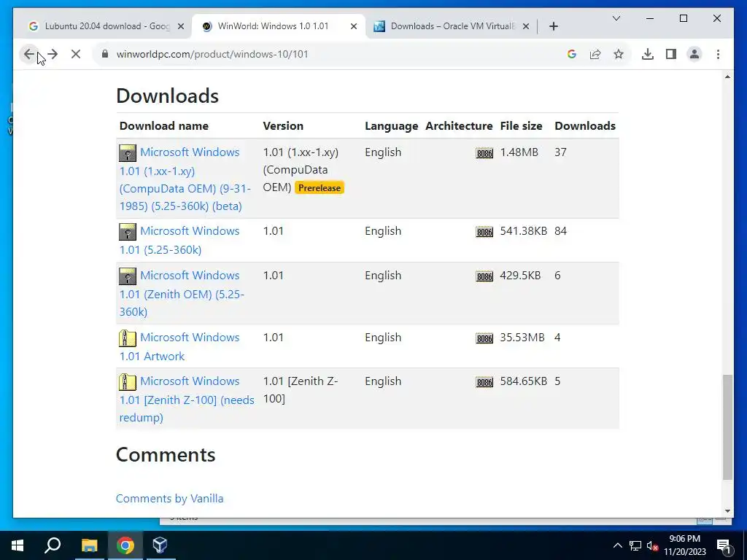Image resolution: width=747 pixels, height=560 pixels.
Task: Close the VirtualBox Downloads tab
Action: (x=525, y=26)
